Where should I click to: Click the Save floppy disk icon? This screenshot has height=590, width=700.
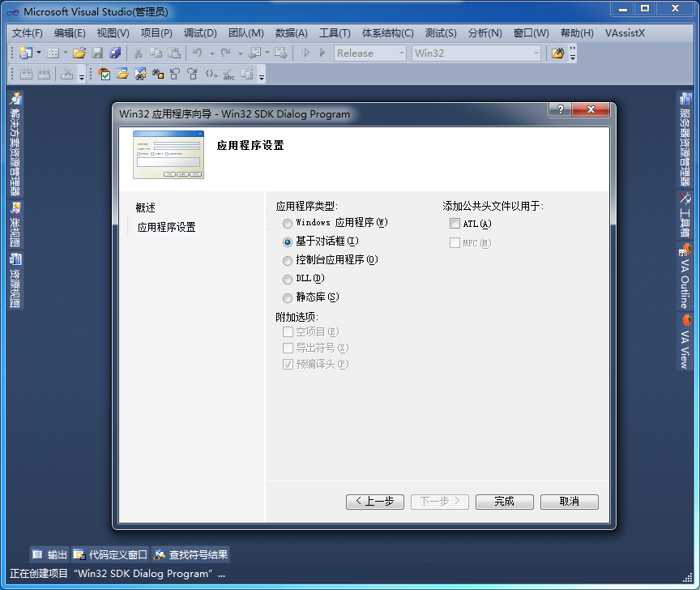click(x=97, y=53)
